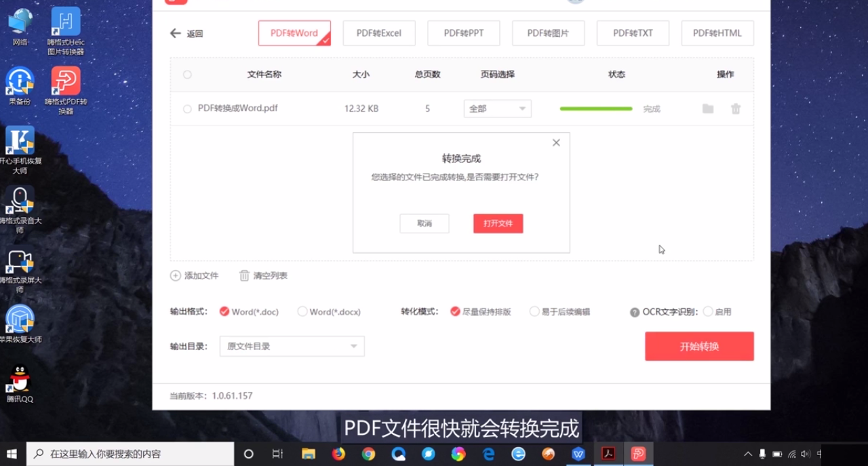
Task: Click version text 1.0.61.157
Action: pos(232,395)
